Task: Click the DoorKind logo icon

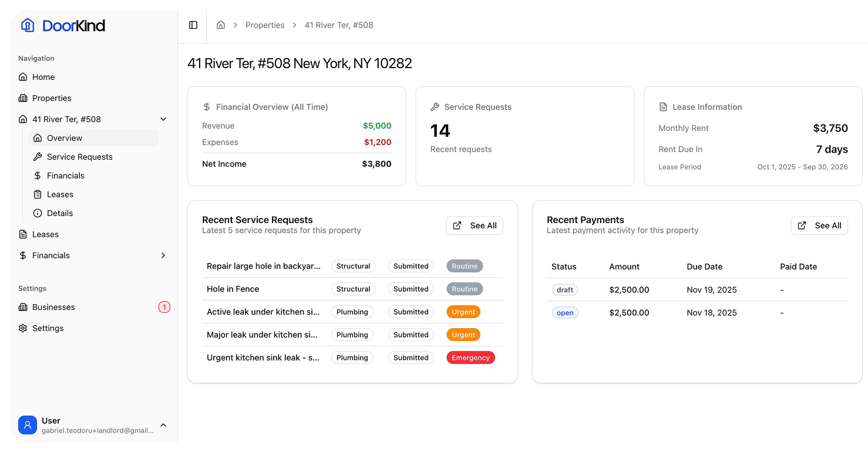Action: 28,25
